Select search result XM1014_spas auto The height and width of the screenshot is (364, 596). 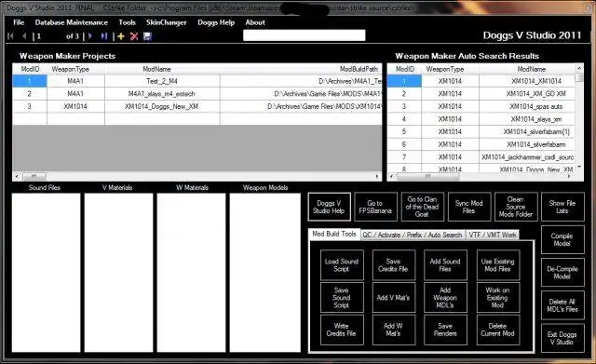(x=481, y=106)
